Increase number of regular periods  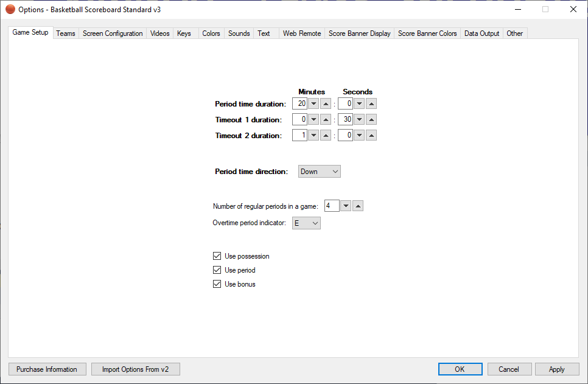358,206
